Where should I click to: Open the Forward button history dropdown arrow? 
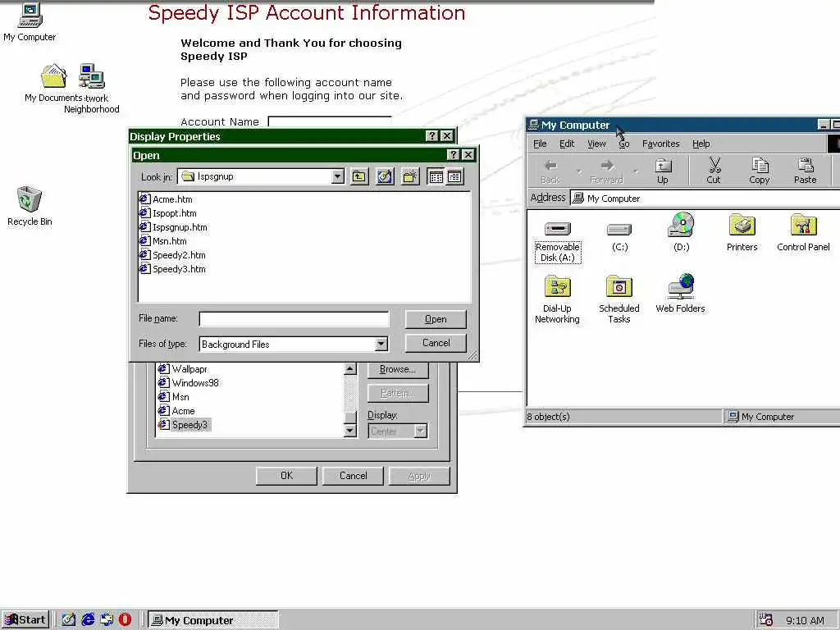click(x=636, y=171)
